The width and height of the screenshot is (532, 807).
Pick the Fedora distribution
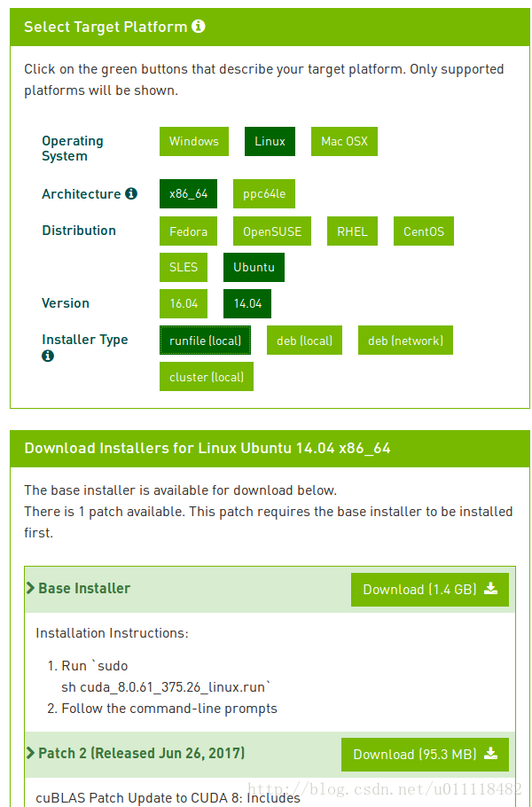188,231
